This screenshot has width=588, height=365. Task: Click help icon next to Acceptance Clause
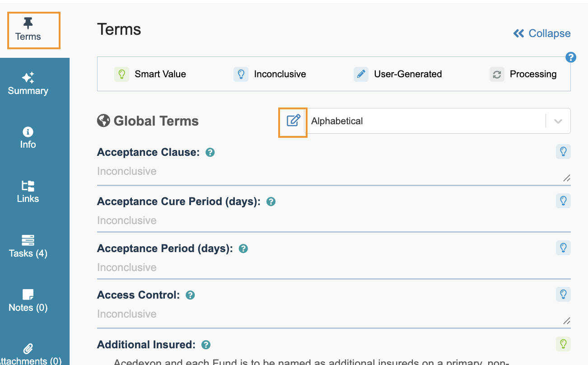pos(210,153)
